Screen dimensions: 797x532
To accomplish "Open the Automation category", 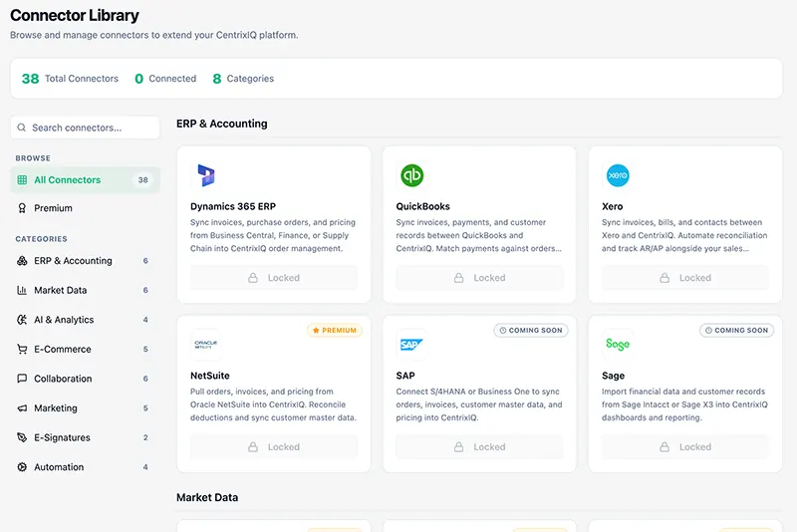I will coord(86,467).
